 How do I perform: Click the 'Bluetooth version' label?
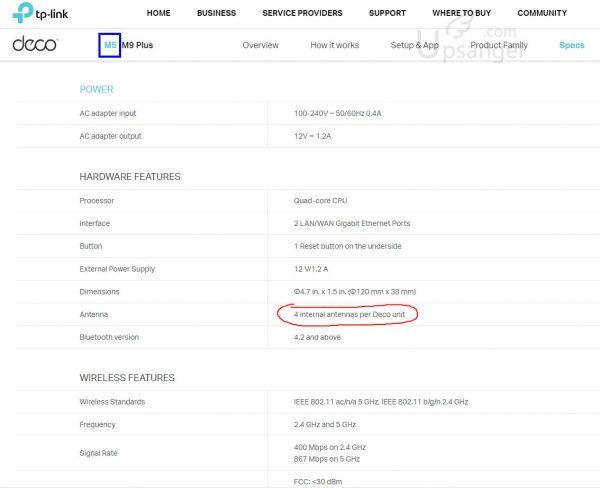[x=109, y=337]
